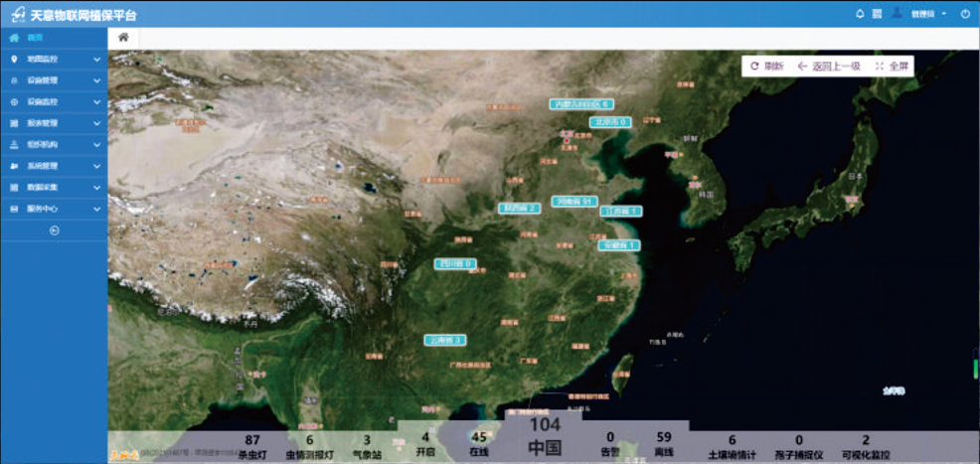Expand the 地图监控 menu chevron
This screenshot has height=464, width=980.
(96, 60)
